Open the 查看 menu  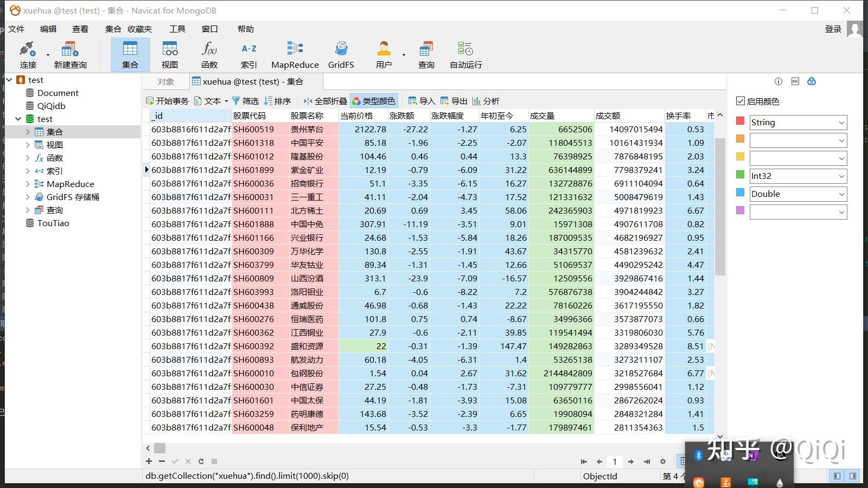coord(80,29)
